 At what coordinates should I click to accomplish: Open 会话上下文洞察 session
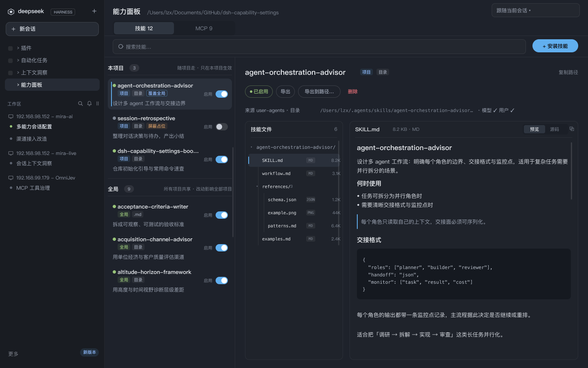click(34, 163)
